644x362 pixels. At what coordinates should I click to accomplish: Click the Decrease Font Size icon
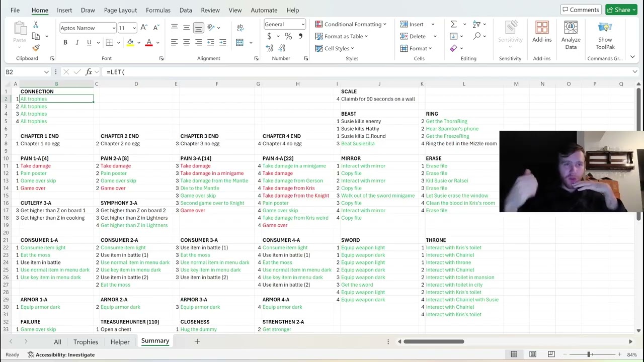[x=156, y=28]
